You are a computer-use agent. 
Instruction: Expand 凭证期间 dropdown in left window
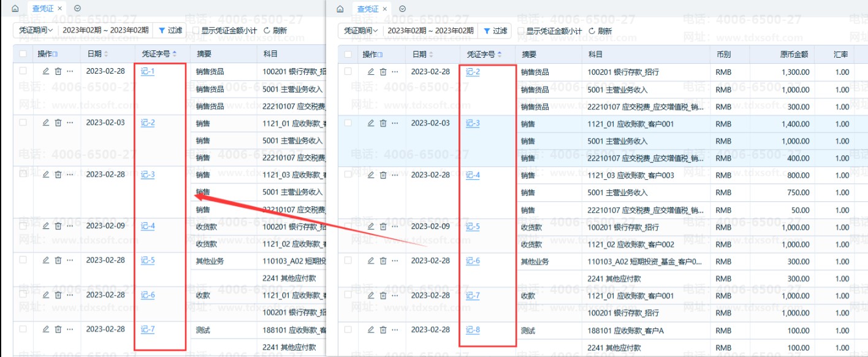pos(36,30)
